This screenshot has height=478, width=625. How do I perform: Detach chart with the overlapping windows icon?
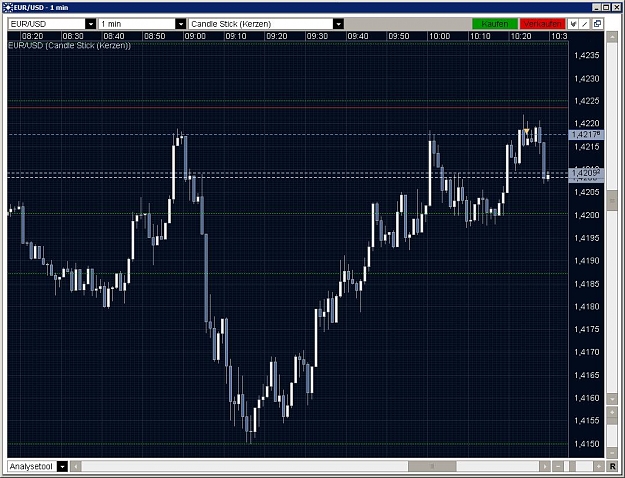597,24
